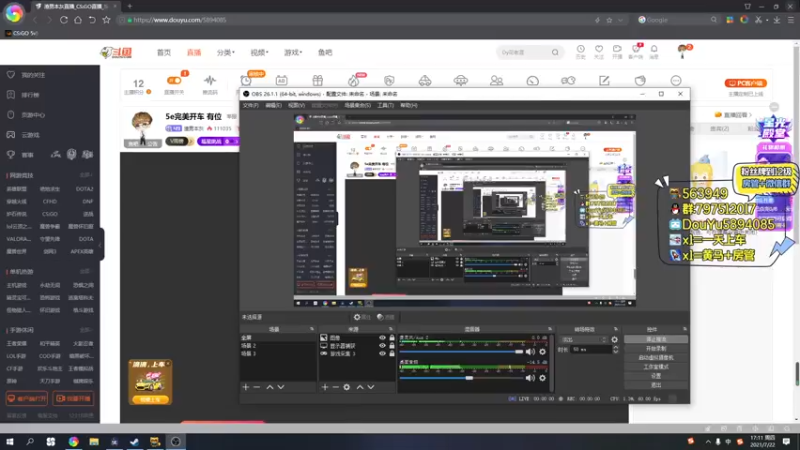The height and width of the screenshot is (450, 800).
Task: Open the Douyu games dropdown in navigation
Action: coord(293,52)
